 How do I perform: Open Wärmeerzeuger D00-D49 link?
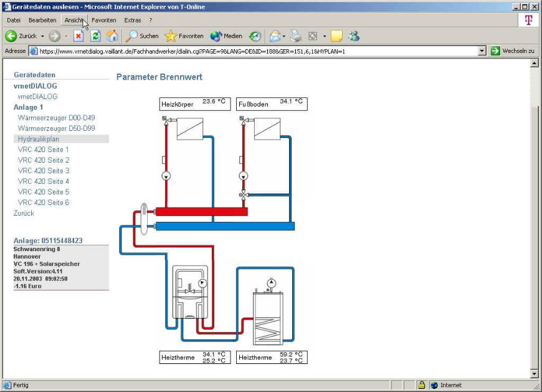click(x=56, y=118)
